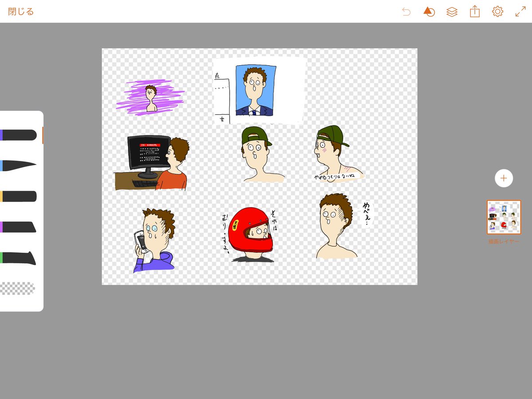The width and height of the screenshot is (532, 399).
Task: Select the brush with the yellow band
Action: click(x=18, y=196)
